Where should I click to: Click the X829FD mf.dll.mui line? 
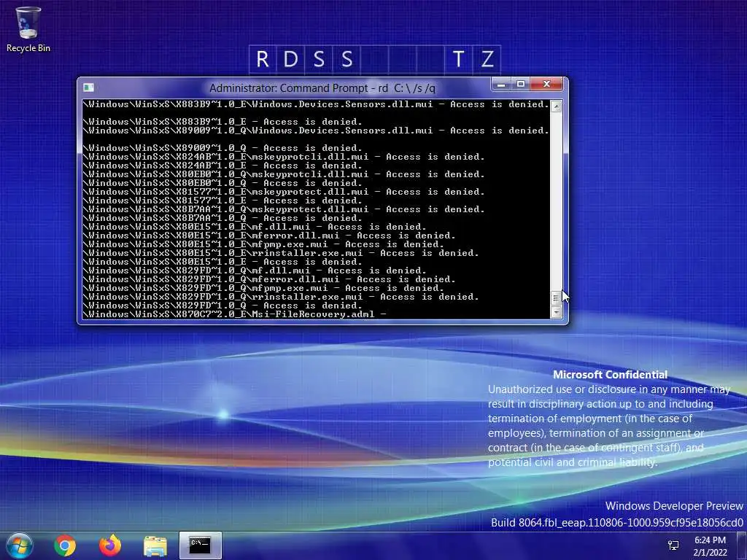pos(255,271)
